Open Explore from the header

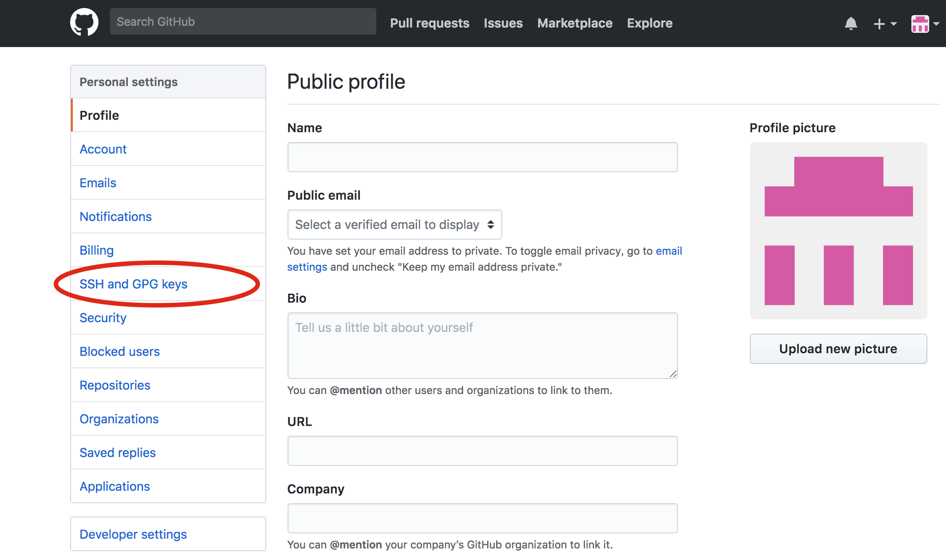(x=650, y=23)
